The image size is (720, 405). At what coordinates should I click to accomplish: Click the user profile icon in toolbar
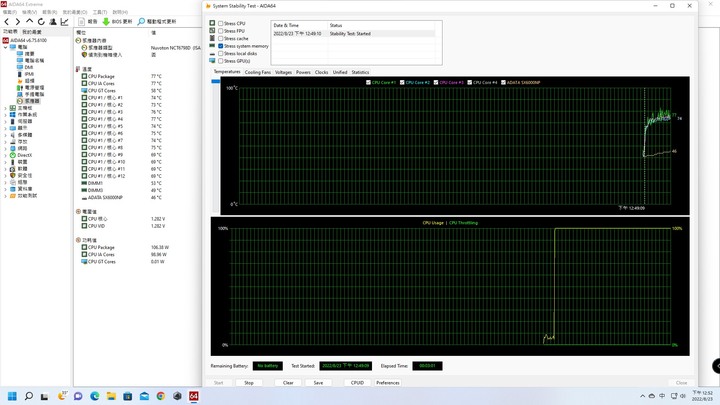pos(53,22)
